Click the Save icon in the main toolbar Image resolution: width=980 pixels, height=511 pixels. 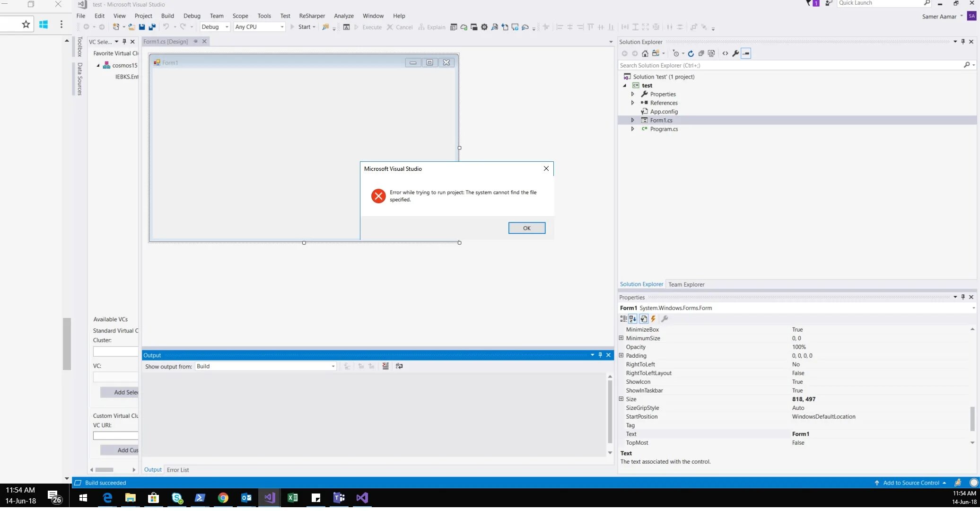click(x=142, y=27)
